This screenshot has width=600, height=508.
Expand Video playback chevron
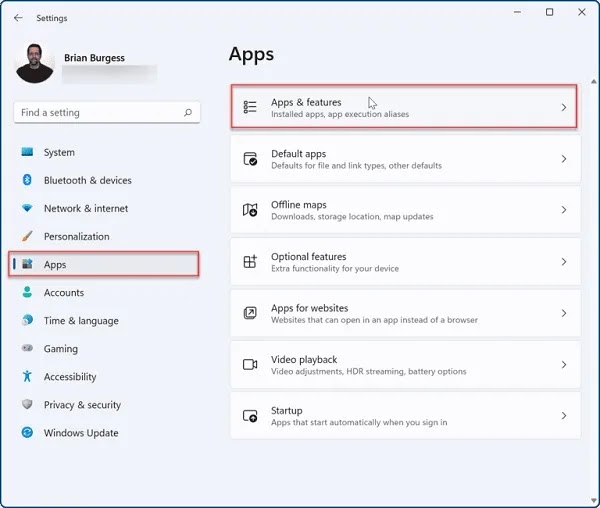click(x=564, y=365)
